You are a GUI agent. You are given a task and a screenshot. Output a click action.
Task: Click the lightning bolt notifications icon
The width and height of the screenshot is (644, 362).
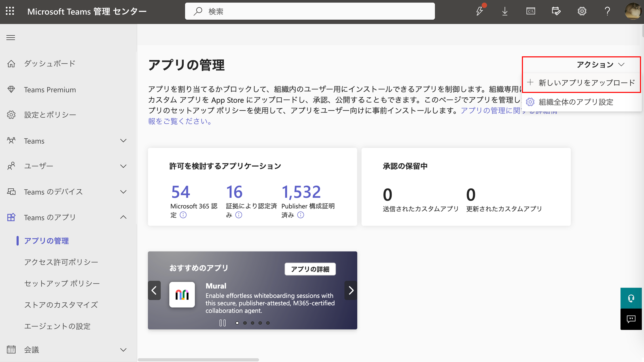pos(479,11)
